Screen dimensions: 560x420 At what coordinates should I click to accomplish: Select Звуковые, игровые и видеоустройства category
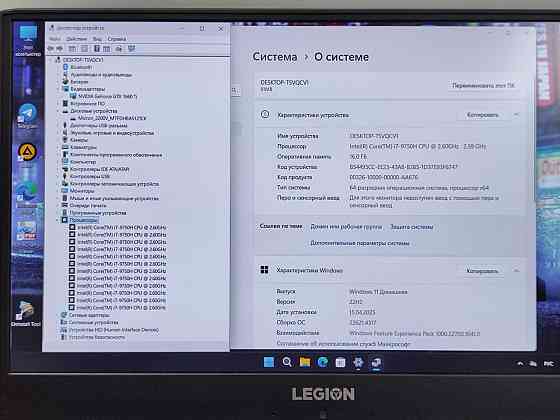tap(112, 133)
